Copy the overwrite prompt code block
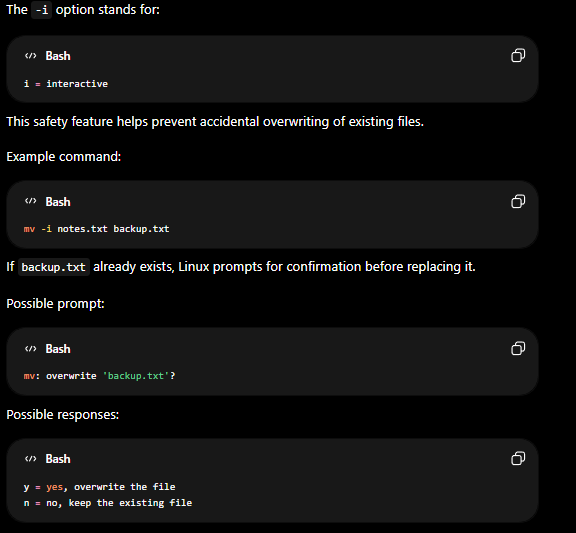 (518, 348)
